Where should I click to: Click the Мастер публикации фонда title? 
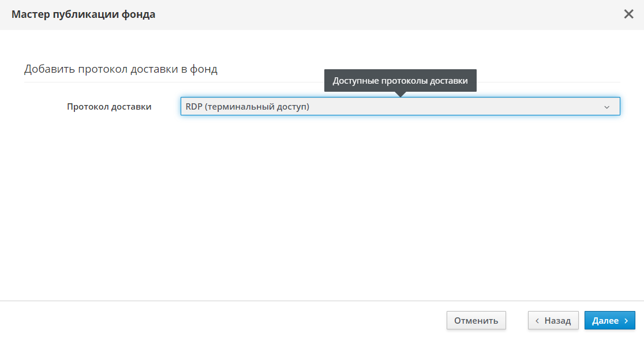[x=83, y=14]
